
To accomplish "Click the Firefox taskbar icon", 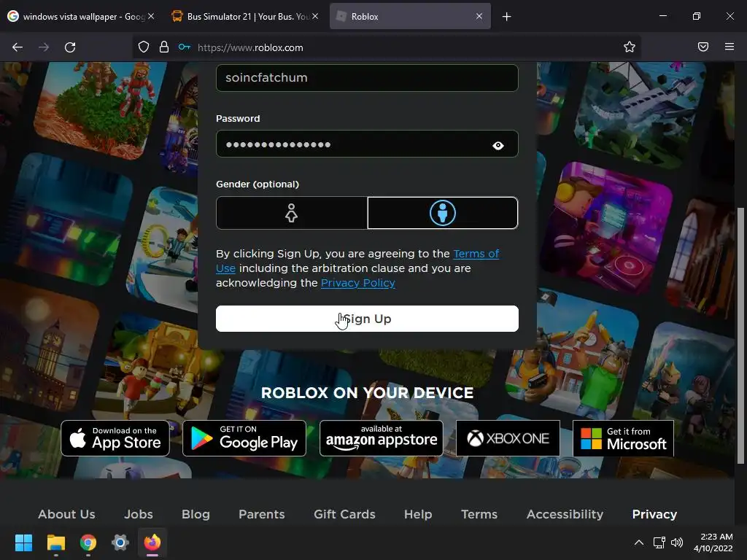I will [152, 542].
